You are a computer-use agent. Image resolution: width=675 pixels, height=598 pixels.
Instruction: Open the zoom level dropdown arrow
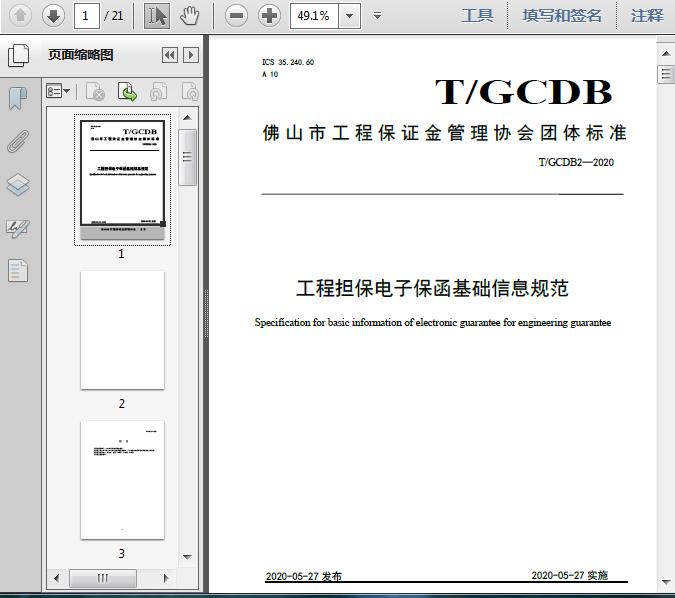tap(350, 16)
